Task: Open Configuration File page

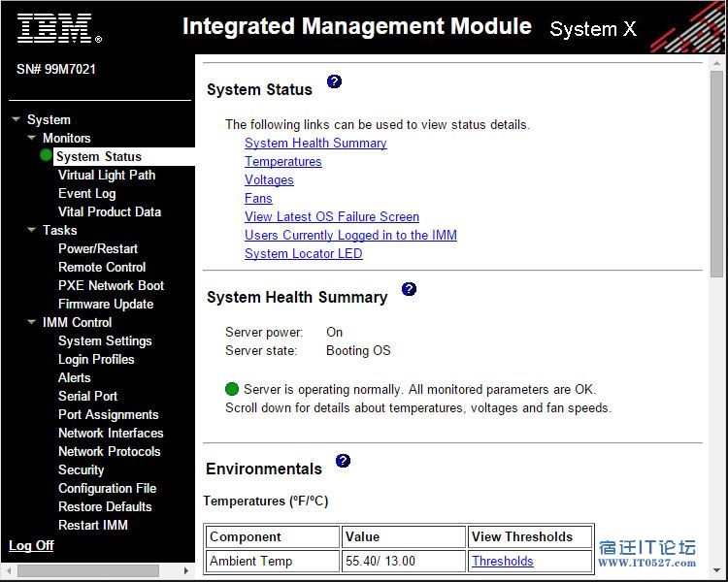Action: (x=107, y=488)
